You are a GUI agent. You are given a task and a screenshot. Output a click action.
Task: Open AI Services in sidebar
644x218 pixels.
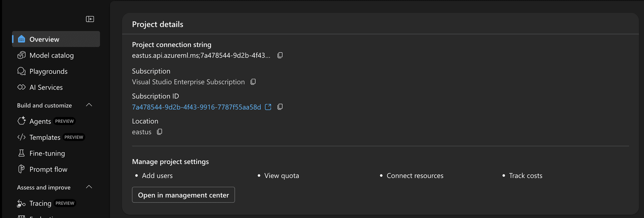tap(46, 87)
